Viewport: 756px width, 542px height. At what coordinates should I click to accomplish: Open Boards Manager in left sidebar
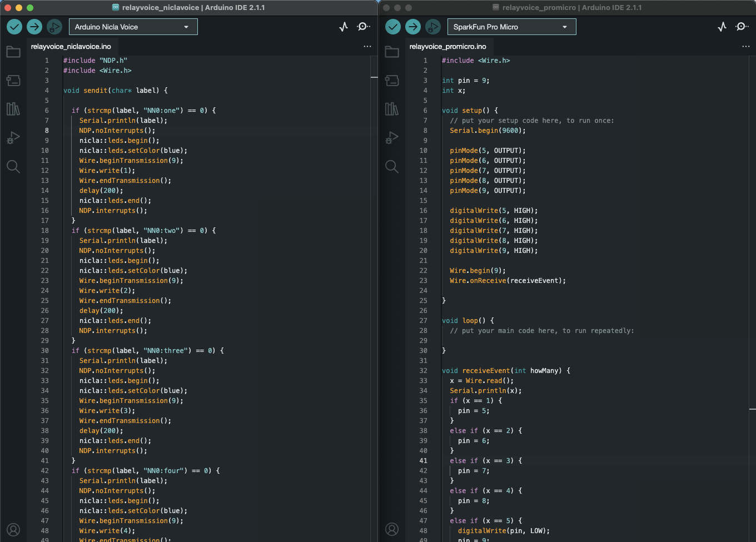tap(13, 81)
